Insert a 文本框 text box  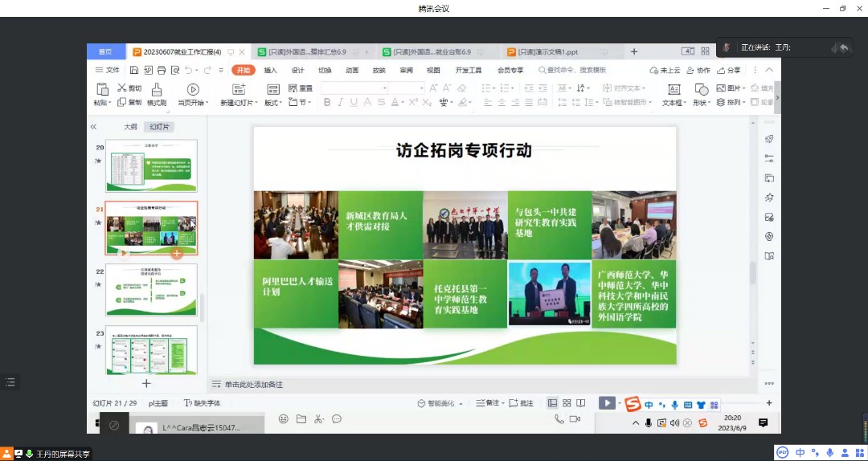click(x=674, y=94)
